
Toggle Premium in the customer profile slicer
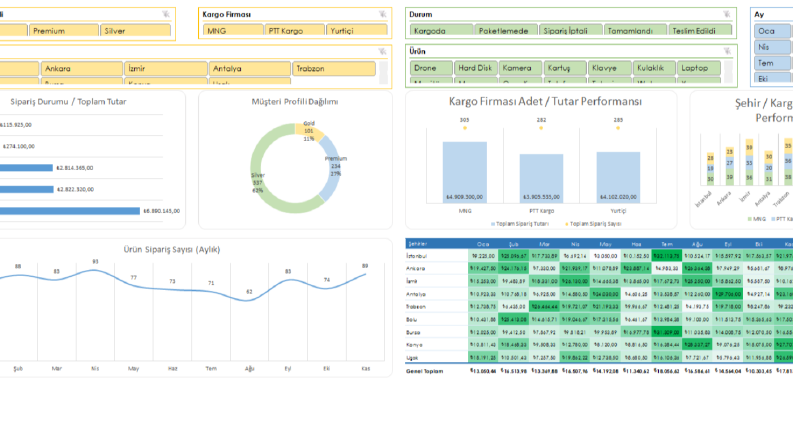[x=64, y=30]
